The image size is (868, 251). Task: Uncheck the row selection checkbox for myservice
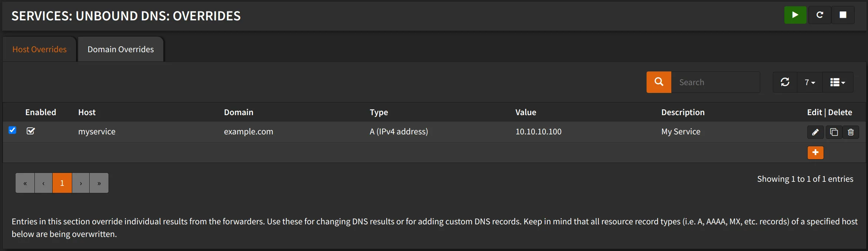click(13, 130)
